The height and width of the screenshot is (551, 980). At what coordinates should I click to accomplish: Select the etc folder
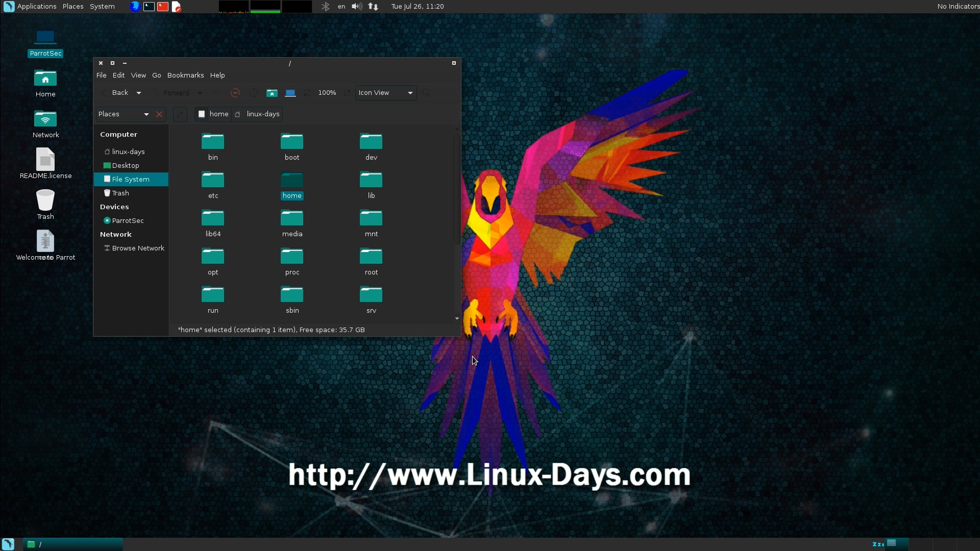click(x=213, y=185)
